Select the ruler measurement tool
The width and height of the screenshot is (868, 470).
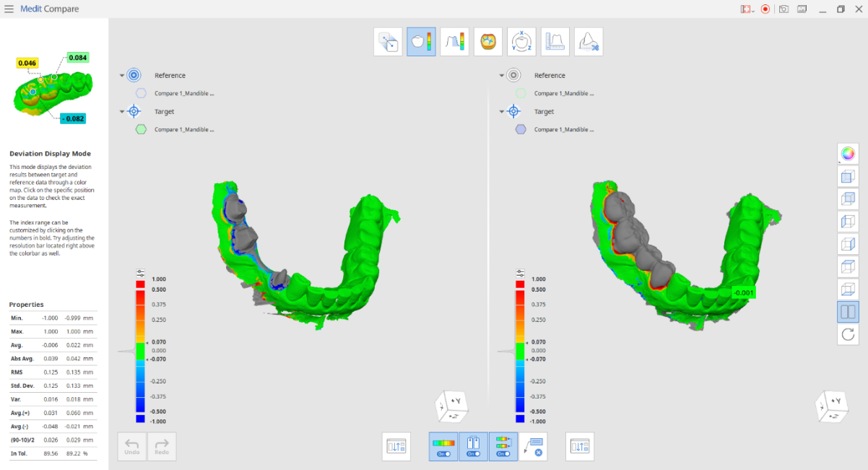555,42
